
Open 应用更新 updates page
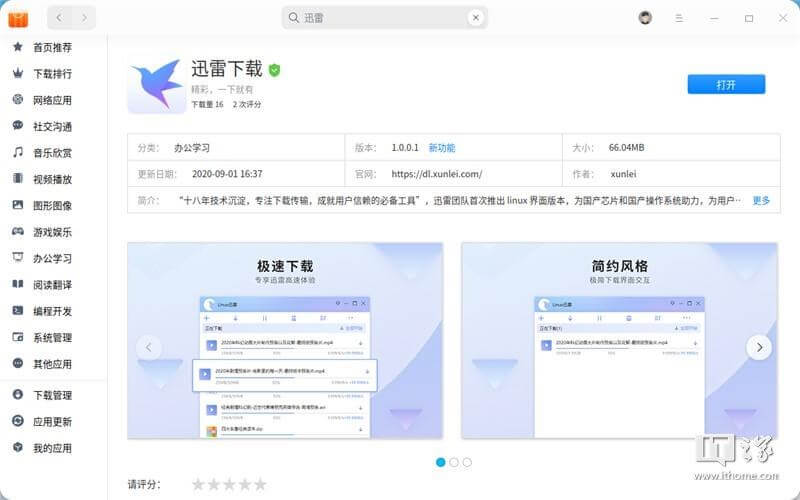pos(52,422)
